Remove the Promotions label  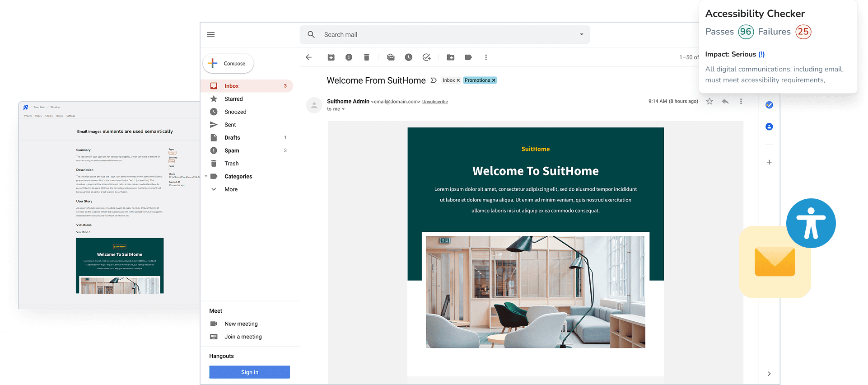click(x=494, y=80)
